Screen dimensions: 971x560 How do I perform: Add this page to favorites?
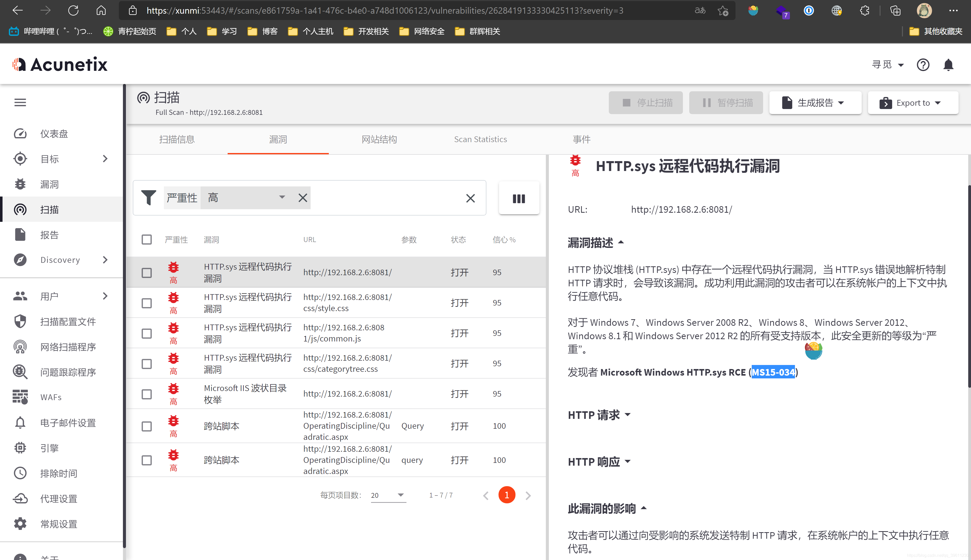tap(723, 11)
